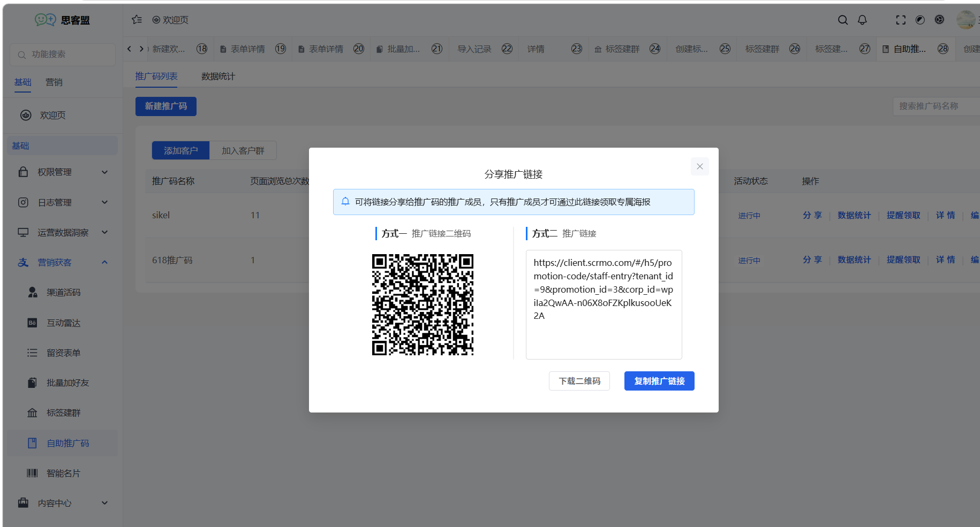The image size is (980, 527).
Task: Click the 运营数据洞察 monitor icon
Action: pos(23,232)
